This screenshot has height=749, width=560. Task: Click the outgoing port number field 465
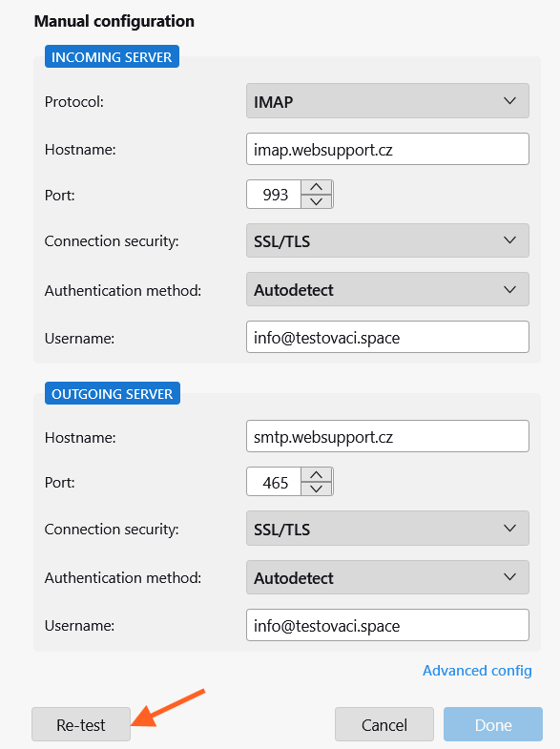(274, 482)
